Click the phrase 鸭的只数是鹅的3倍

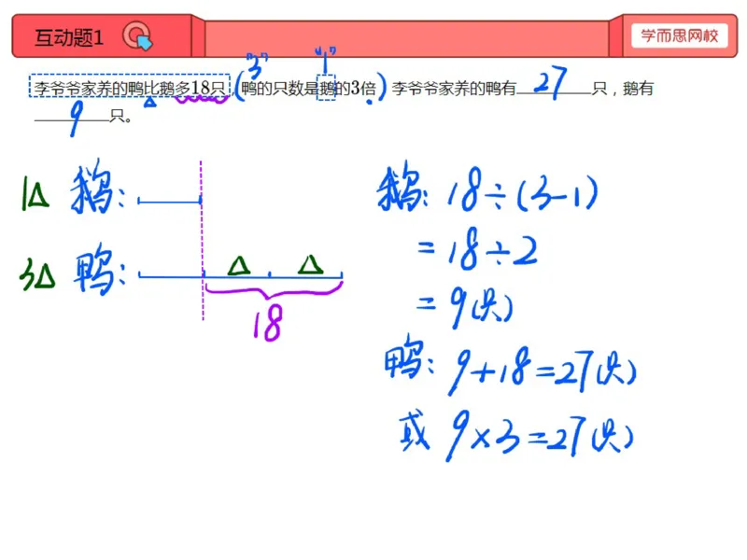click(x=309, y=88)
